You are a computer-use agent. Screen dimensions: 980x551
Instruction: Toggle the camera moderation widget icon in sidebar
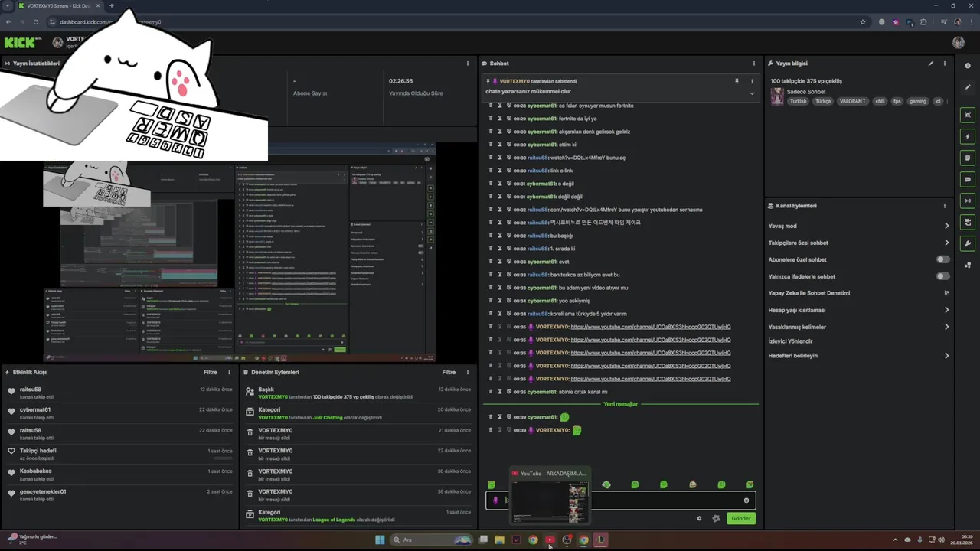tap(968, 222)
